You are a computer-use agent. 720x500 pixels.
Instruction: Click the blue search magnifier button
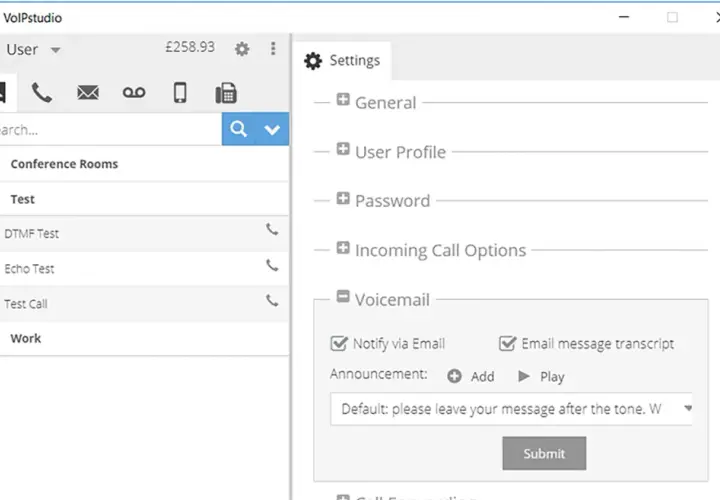(238, 129)
